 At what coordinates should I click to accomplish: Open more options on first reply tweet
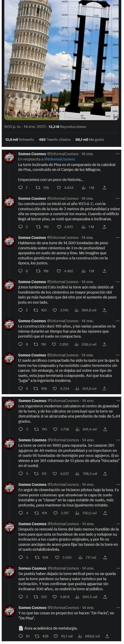(118, 154)
